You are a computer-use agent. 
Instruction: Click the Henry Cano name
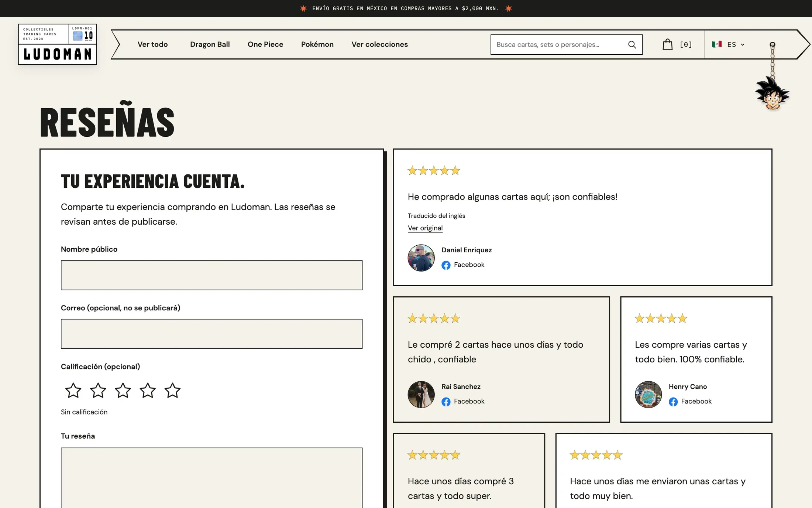688,387
